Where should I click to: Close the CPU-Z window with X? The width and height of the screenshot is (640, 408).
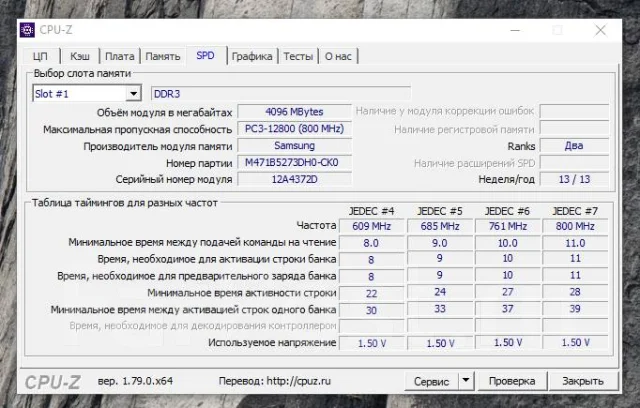pos(600,30)
